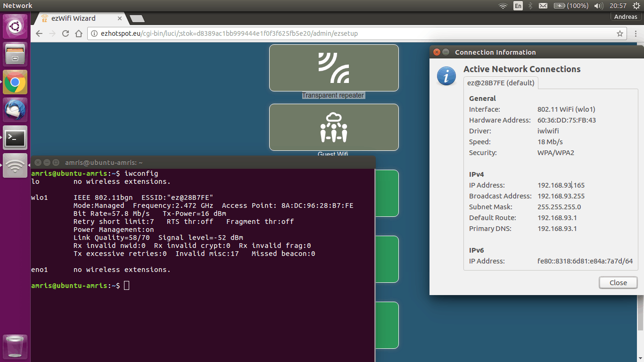The width and height of the screenshot is (644, 362).
Task: Click the speed value 18 Mb/s
Action: (x=550, y=142)
